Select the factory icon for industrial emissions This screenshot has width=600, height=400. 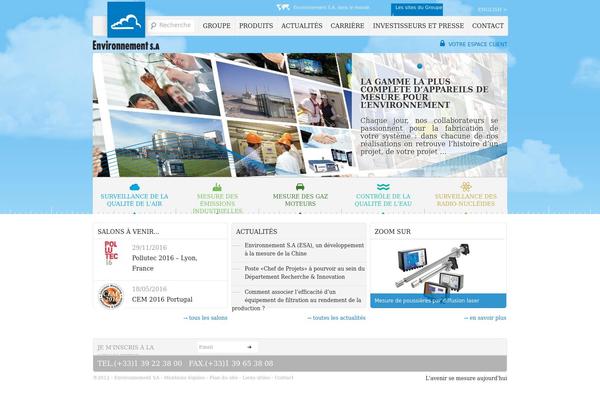click(217, 187)
